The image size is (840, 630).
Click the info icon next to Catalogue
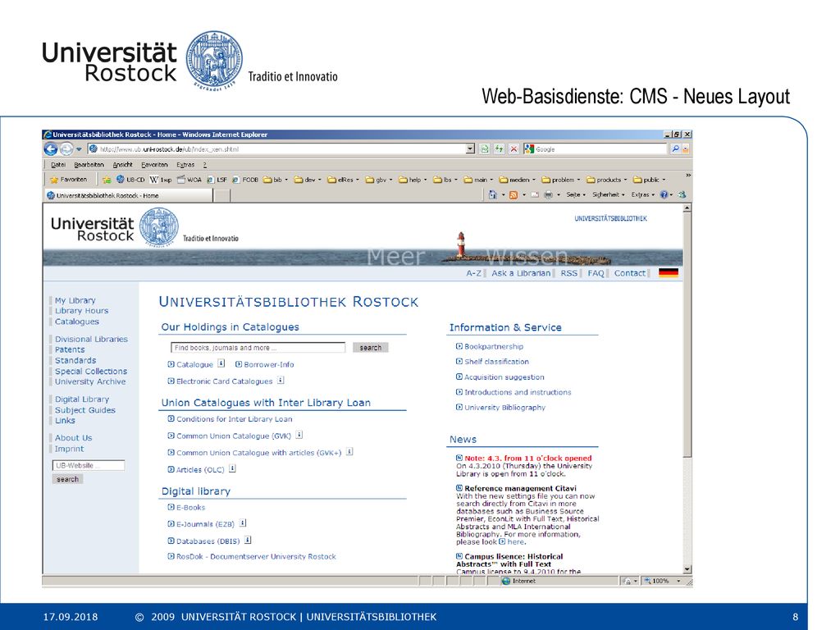pyautogui.click(x=221, y=363)
